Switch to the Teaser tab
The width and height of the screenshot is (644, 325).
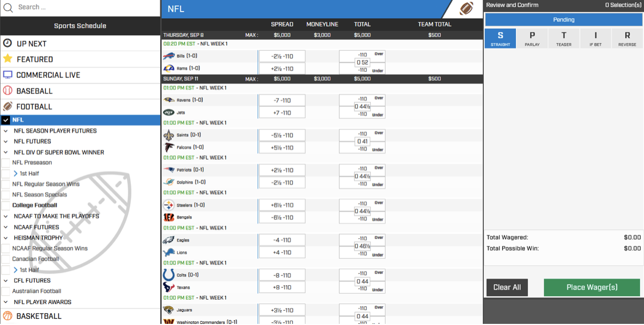[x=563, y=38]
